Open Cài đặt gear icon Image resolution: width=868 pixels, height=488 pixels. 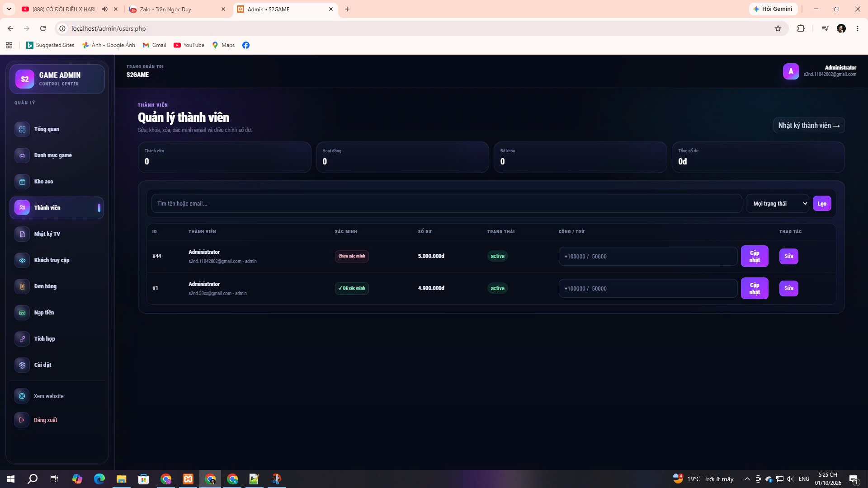coord(22,365)
